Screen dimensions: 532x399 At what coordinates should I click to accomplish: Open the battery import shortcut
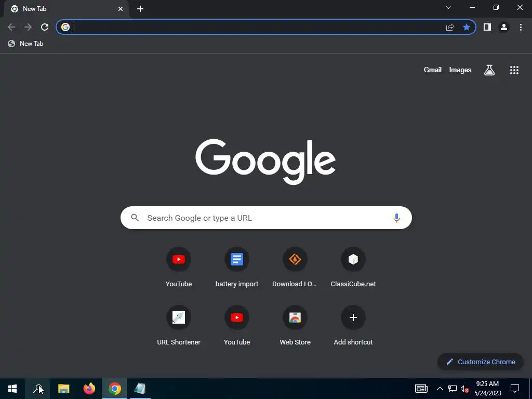point(237,267)
